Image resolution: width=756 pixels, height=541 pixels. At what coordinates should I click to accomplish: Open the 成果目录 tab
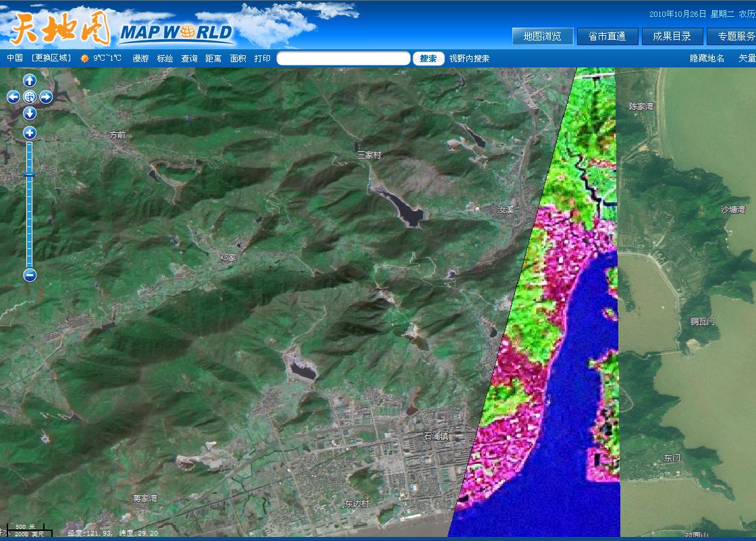672,36
